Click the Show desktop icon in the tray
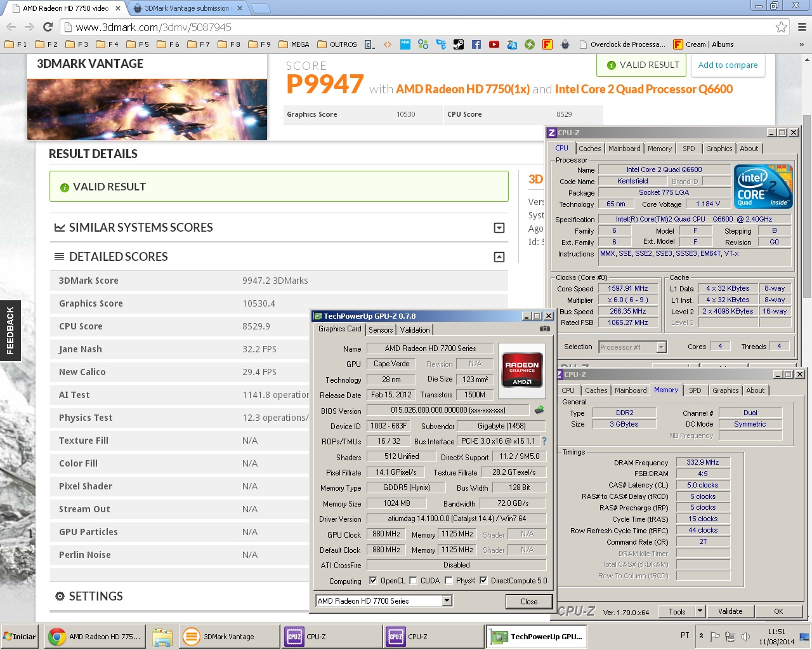The width and height of the screenshot is (812, 650). [804, 637]
